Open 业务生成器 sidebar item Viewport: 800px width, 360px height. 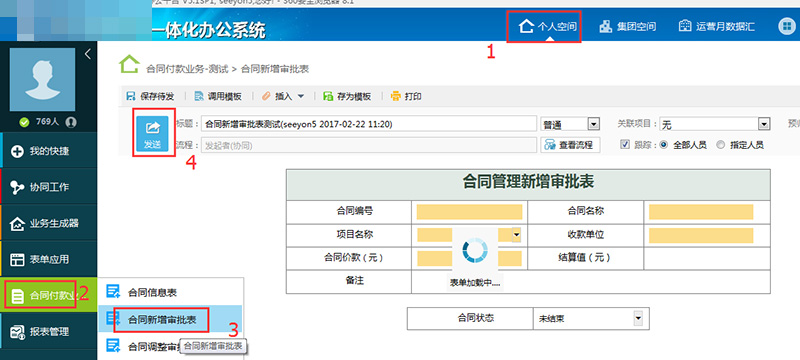tap(49, 223)
